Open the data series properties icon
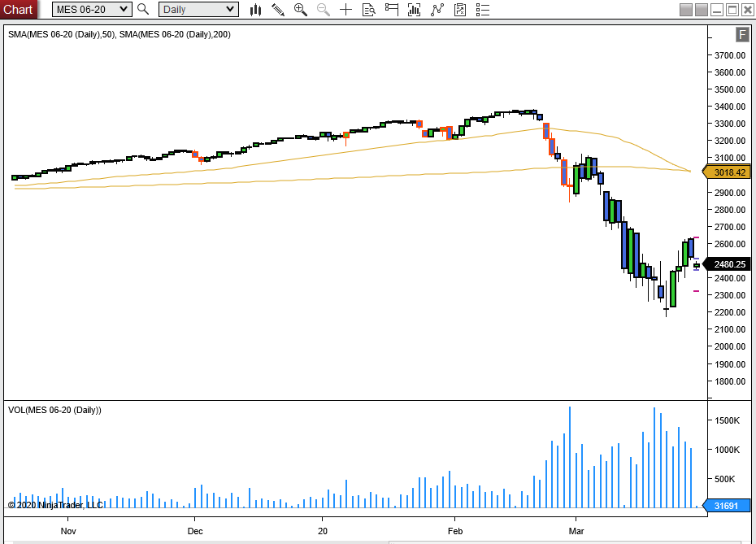This screenshot has width=756, height=544. [x=460, y=10]
